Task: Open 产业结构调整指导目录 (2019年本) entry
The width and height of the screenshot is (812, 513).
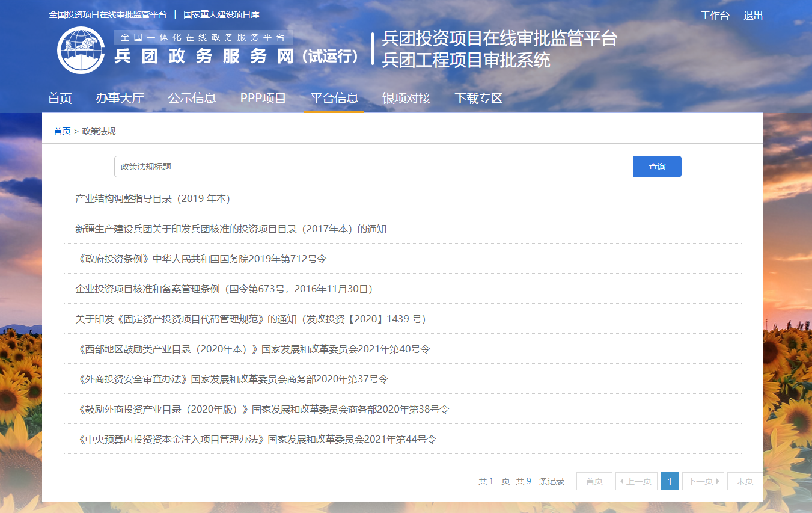Action: click(153, 198)
